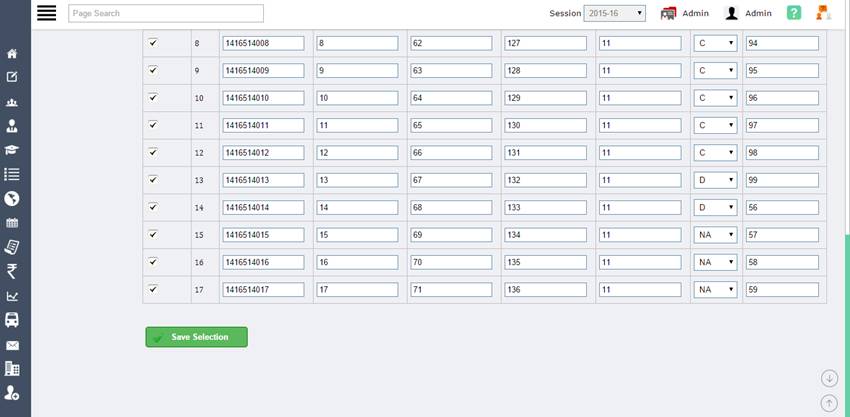Viewport: 850px width, 417px height.
Task: Open the globe sidebar icon
Action: point(12,198)
